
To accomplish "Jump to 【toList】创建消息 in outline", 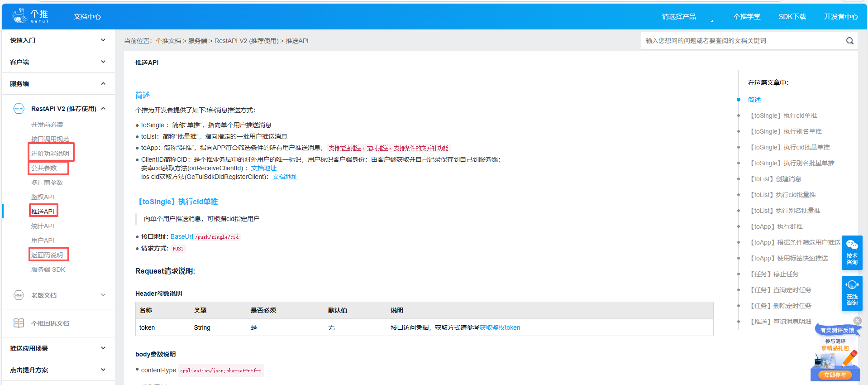I will [x=774, y=179].
